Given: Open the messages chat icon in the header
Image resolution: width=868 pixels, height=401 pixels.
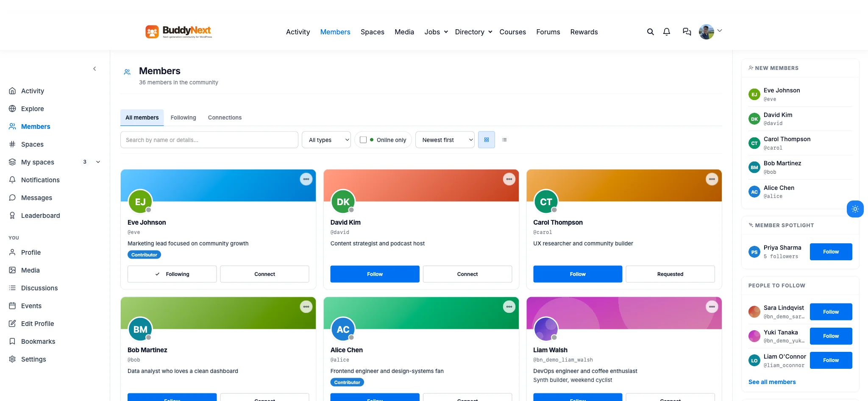Looking at the screenshot, I should 687,32.
